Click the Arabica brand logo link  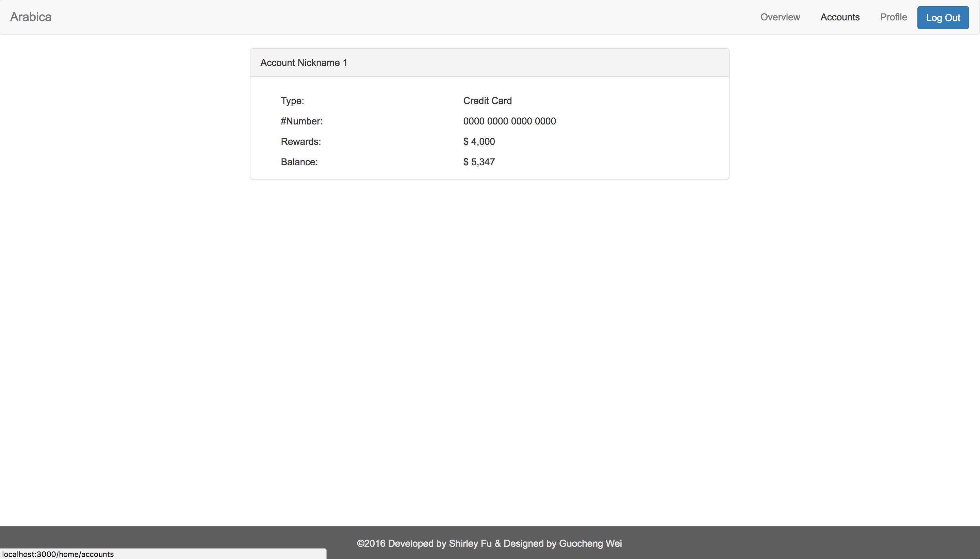click(x=31, y=17)
